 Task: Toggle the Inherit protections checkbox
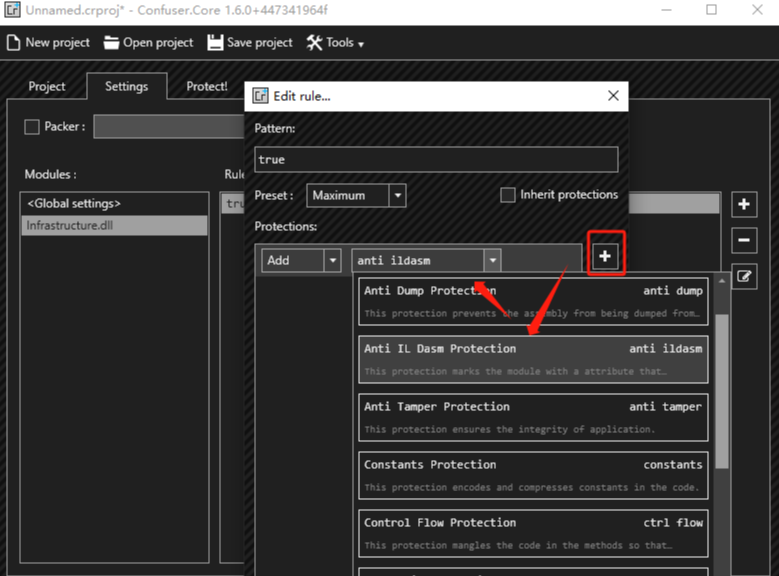coord(508,195)
